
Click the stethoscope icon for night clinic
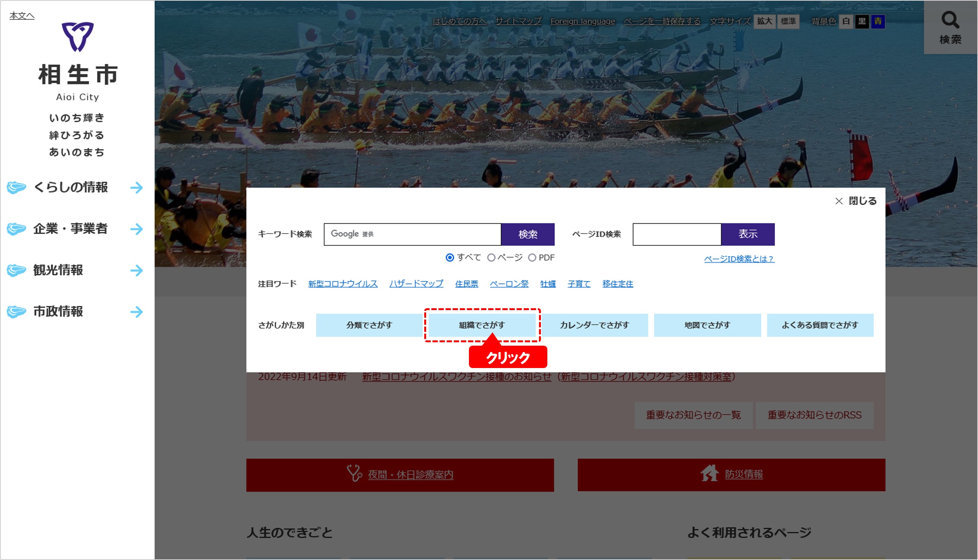(354, 473)
